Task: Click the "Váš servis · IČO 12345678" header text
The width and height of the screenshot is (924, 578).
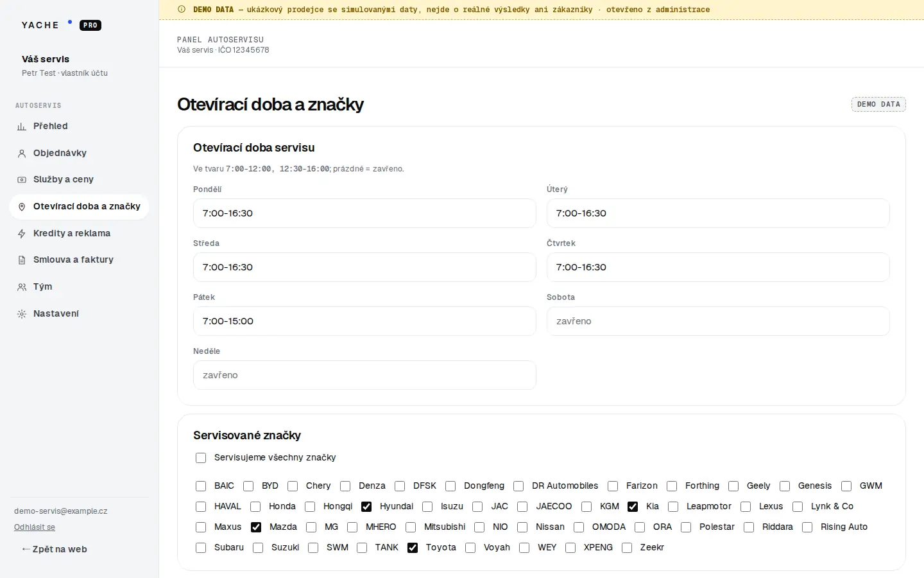Action: click(223, 50)
